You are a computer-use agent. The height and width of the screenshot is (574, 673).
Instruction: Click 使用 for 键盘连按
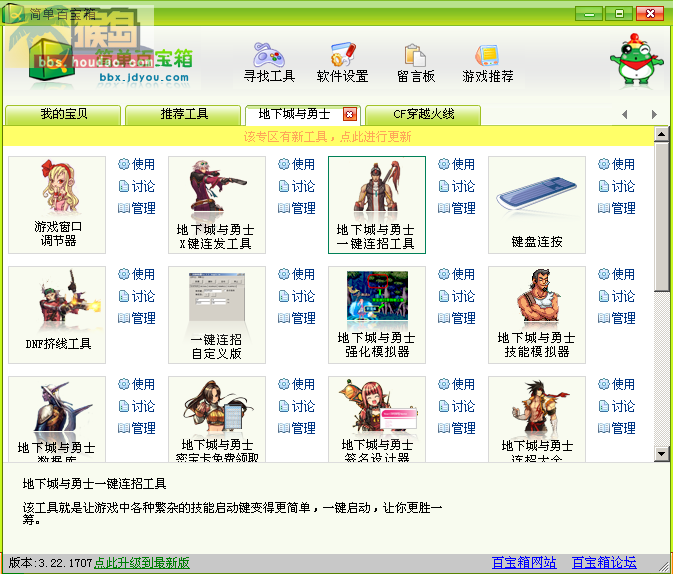[x=617, y=164]
